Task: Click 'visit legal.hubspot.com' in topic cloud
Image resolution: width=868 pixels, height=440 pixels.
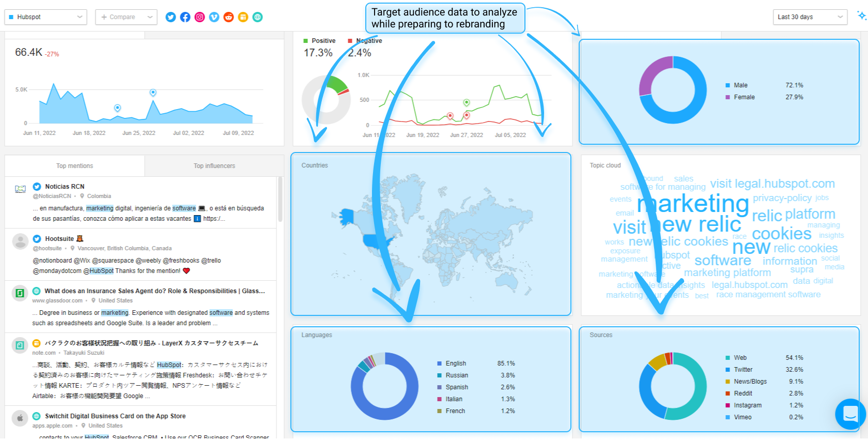Action: coord(772,184)
